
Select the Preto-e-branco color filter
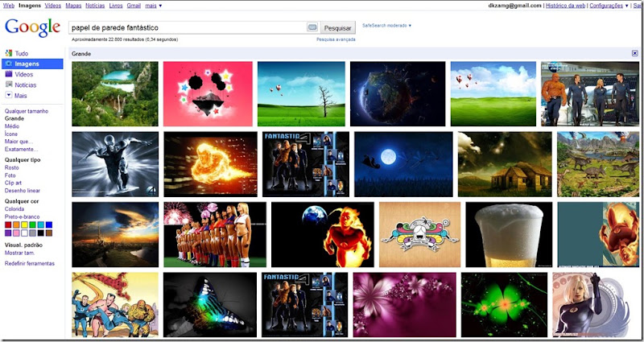23,216
